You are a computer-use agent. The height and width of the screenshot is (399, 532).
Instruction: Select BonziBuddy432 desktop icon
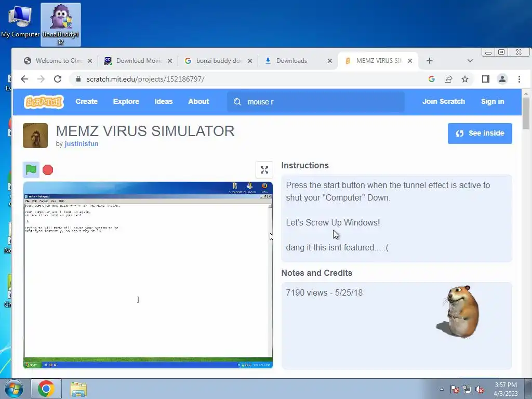[x=61, y=25]
